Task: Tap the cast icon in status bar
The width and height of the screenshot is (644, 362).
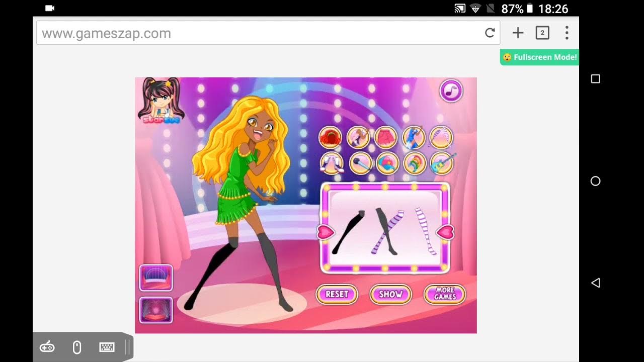Action: click(x=460, y=8)
